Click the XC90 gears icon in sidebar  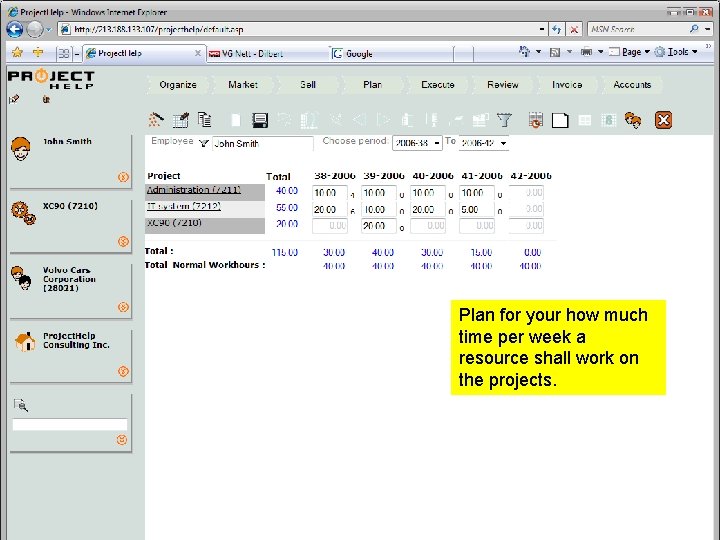[23, 213]
